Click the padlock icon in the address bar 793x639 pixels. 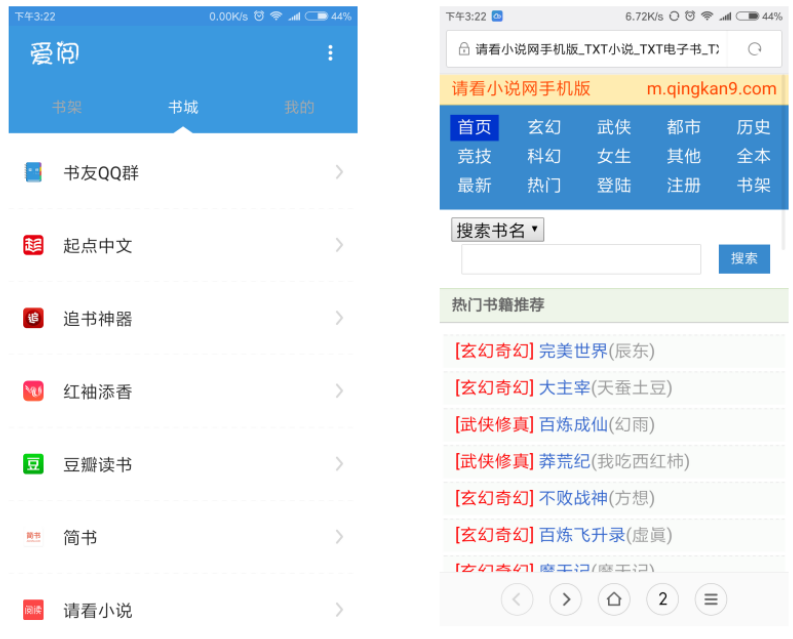point(463,49)
